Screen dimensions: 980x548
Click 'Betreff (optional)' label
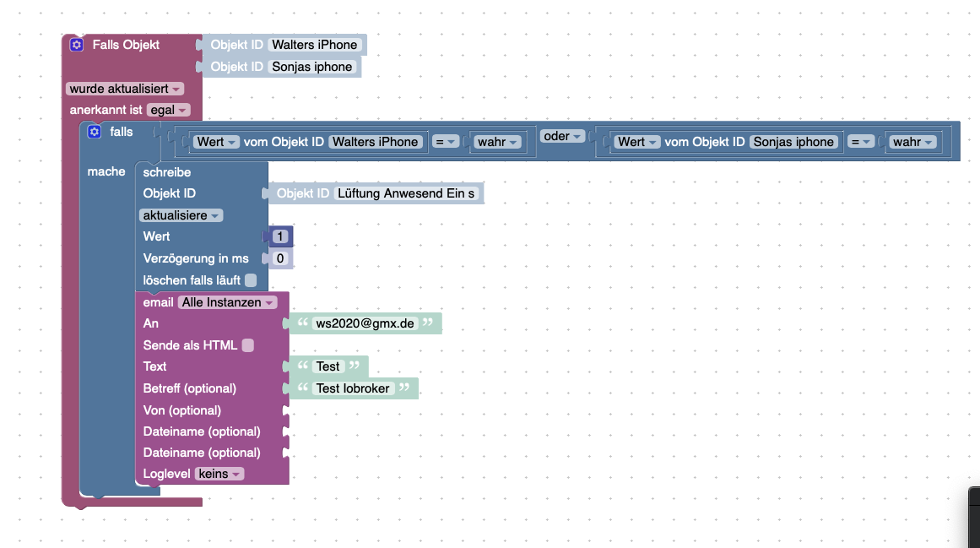(x=189, y=388)
